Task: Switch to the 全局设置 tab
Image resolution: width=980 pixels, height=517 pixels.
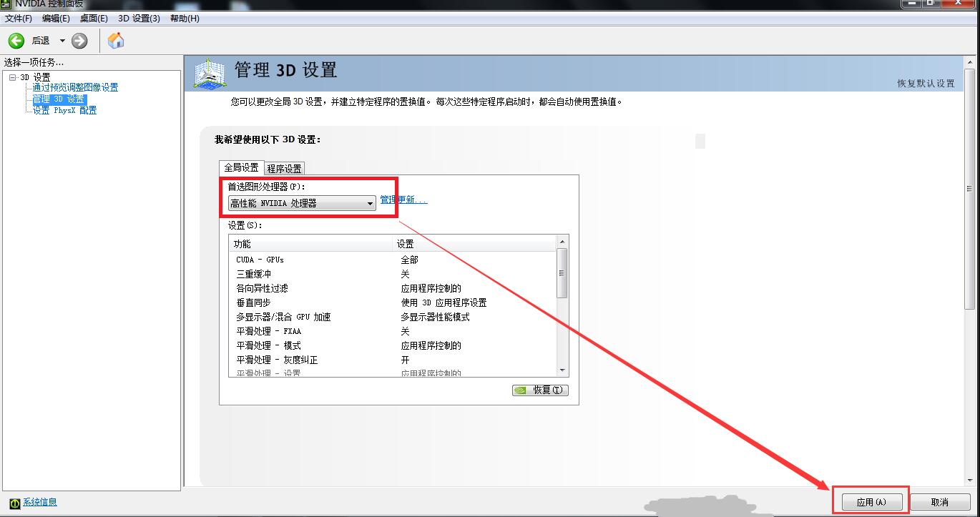Action: (x=241, y=167)
